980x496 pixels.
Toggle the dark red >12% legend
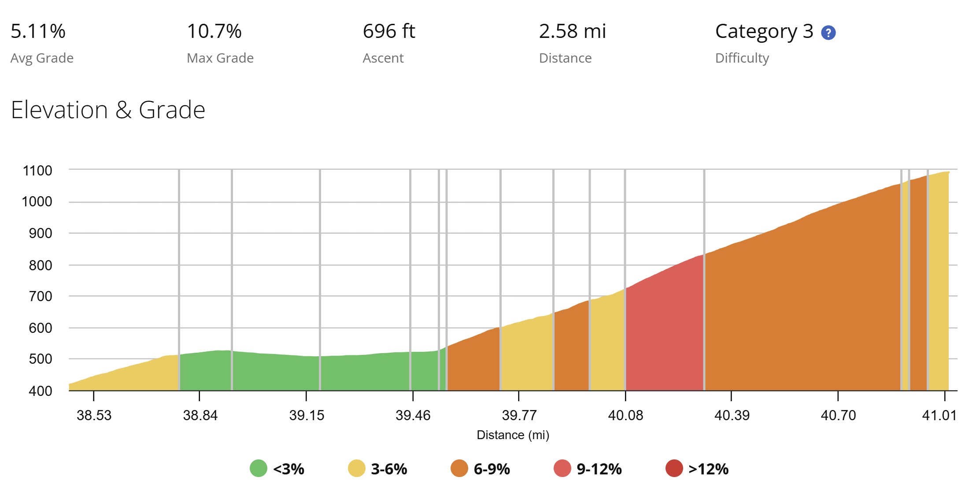pos(697,469)
